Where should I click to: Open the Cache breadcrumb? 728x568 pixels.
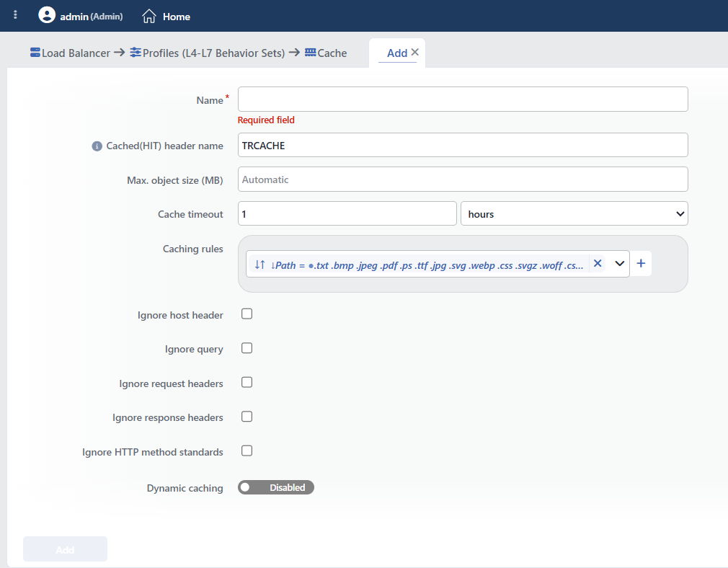tap(326, 53)
